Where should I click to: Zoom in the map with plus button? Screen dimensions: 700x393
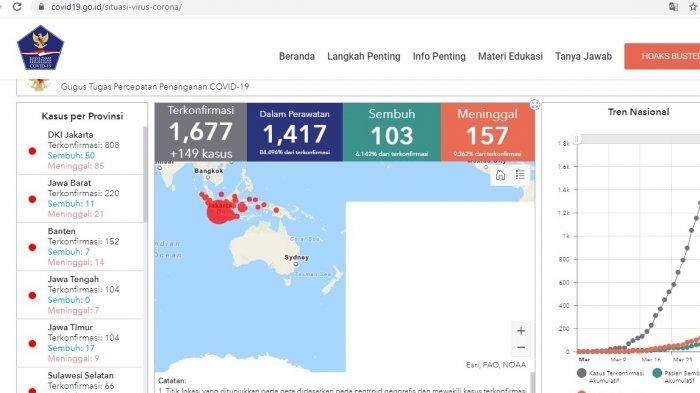coord(521,331)
